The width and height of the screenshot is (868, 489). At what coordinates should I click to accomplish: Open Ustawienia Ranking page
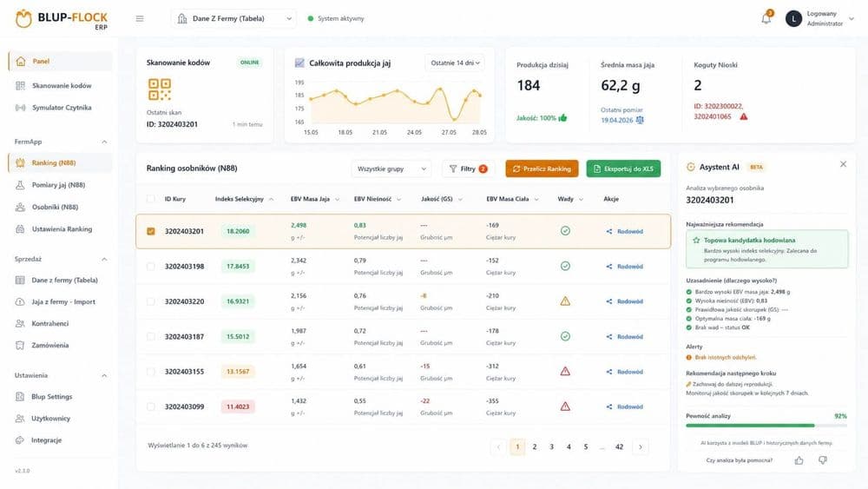61,228
